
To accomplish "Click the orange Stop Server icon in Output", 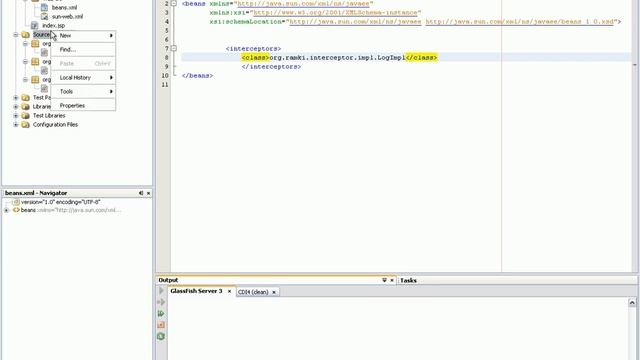I will [161, 325].
